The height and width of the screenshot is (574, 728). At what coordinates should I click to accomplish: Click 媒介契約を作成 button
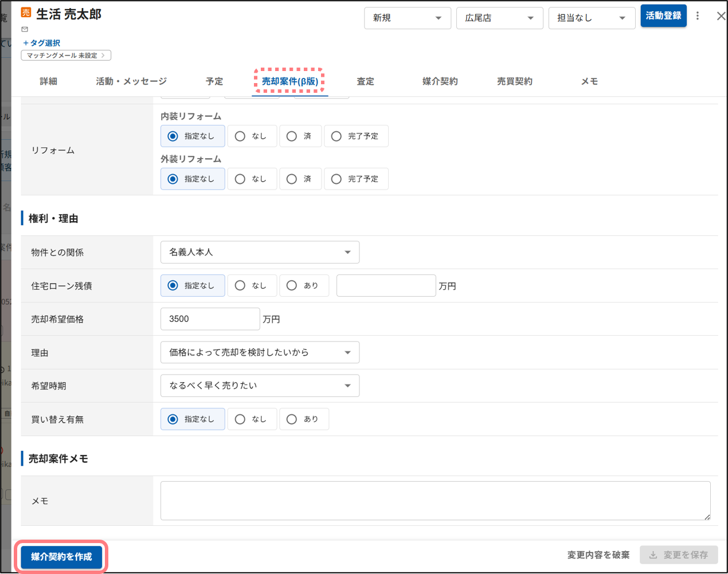(x=61, y=557)
